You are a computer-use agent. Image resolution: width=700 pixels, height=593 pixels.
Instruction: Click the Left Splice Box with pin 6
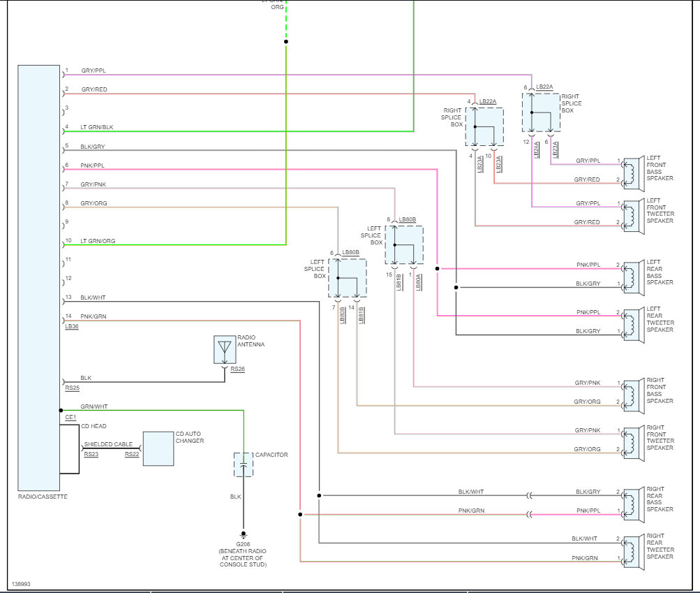[348, 278]
